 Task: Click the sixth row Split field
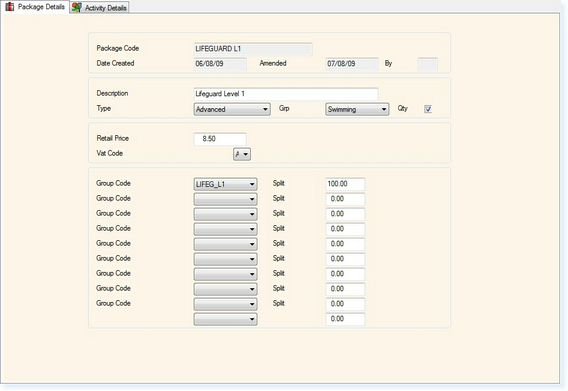345,259
